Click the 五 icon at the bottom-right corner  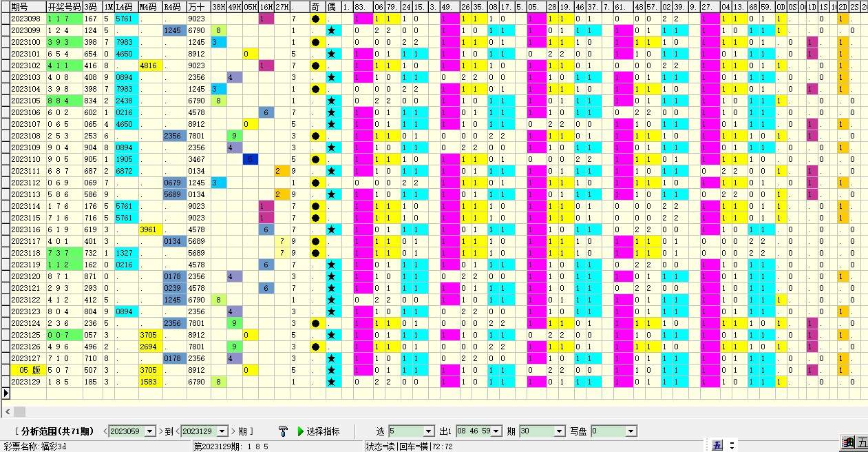[x=864, y=444]
